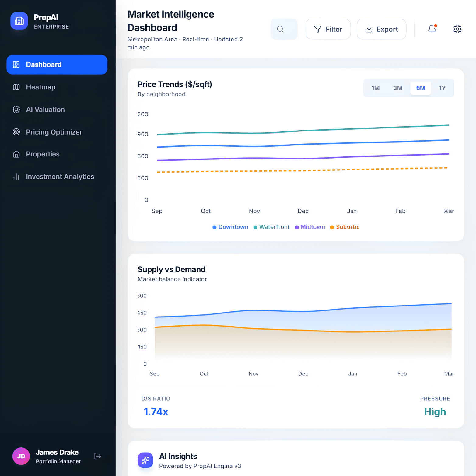Select the 1Y time range
This screenshot has width=476, height=476.
pyautogui.click(x=442, y=88)
